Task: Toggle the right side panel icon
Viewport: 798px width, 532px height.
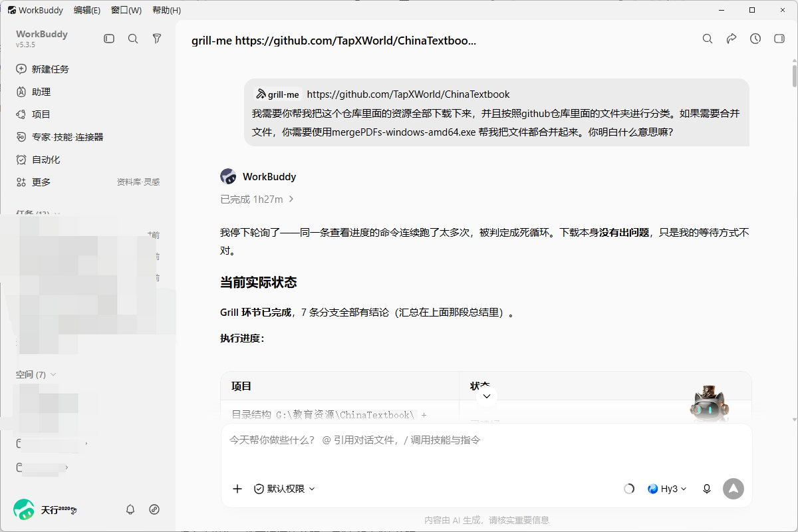Action: point(779,39)
